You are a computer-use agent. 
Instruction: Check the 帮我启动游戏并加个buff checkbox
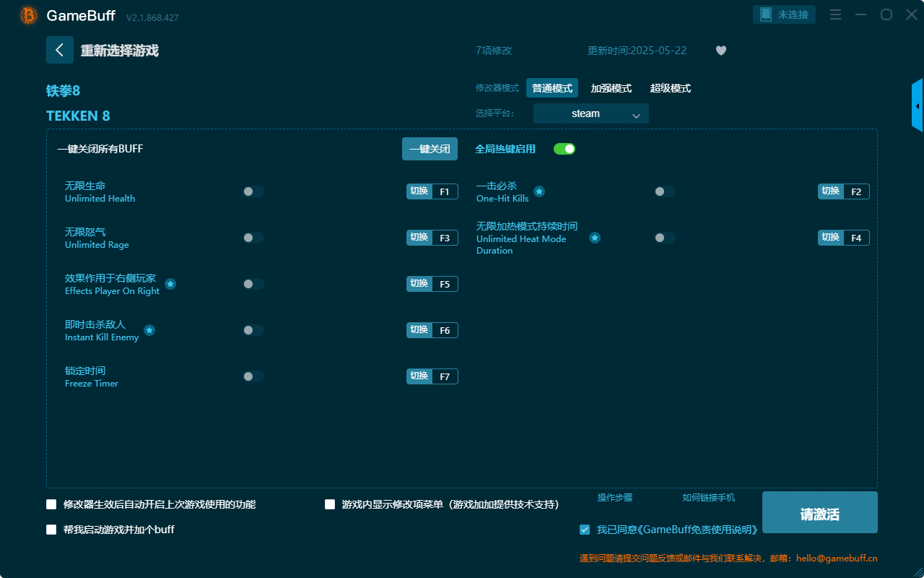coord(51,529)
